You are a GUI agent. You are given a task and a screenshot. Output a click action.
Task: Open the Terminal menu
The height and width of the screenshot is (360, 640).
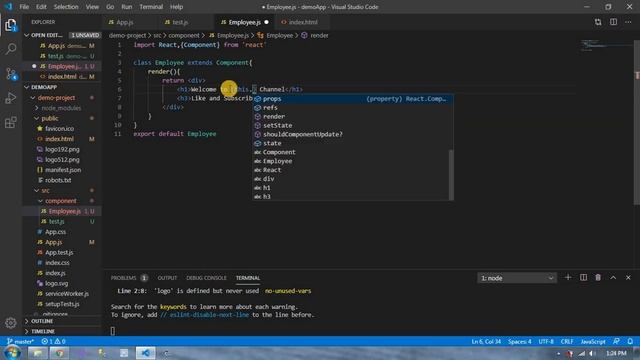coord(151,7)
